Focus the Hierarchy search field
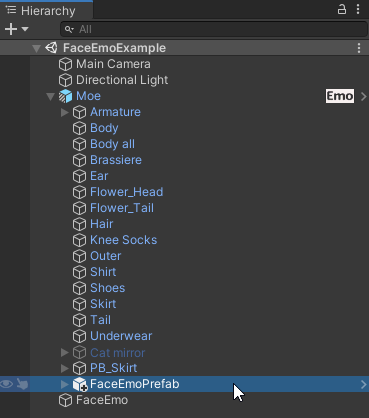 tap(214, 29)
